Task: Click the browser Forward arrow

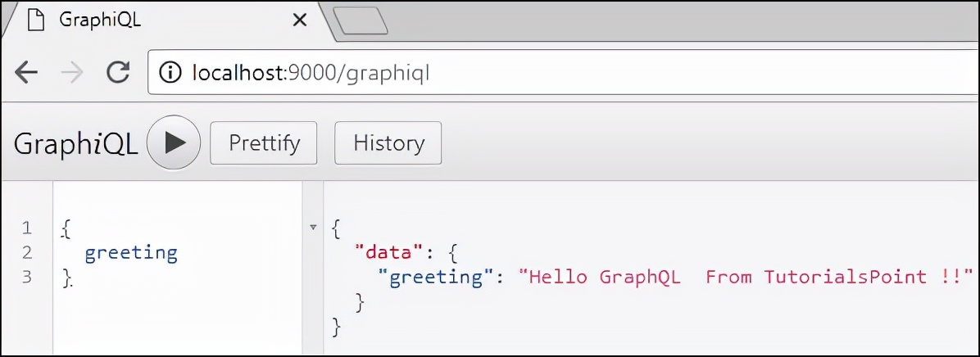Action: pos(72,73)
